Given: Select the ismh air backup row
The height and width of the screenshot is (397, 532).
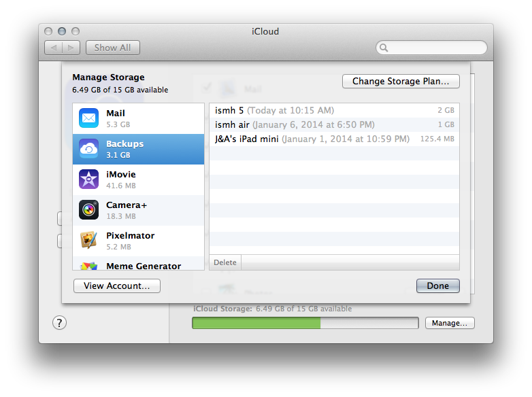Looking at the screenshot, I should click(334, 125).
